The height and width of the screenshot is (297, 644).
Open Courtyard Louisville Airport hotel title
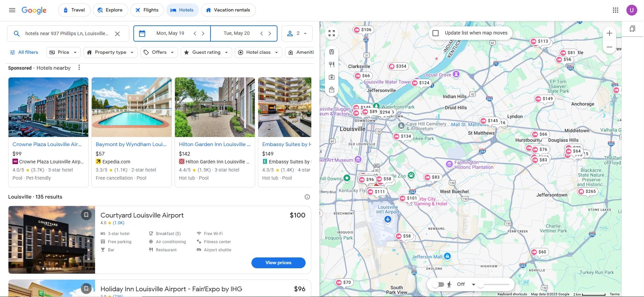pyautogui.click(x=142, y=215)
